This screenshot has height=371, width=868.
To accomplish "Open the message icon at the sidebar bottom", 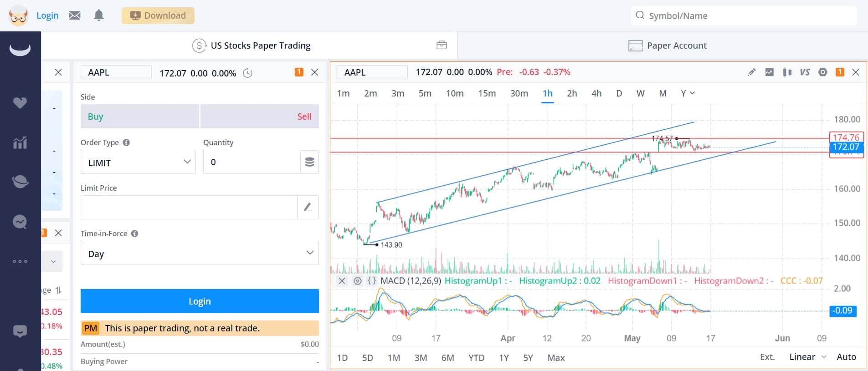I will [x=20, y=331].
